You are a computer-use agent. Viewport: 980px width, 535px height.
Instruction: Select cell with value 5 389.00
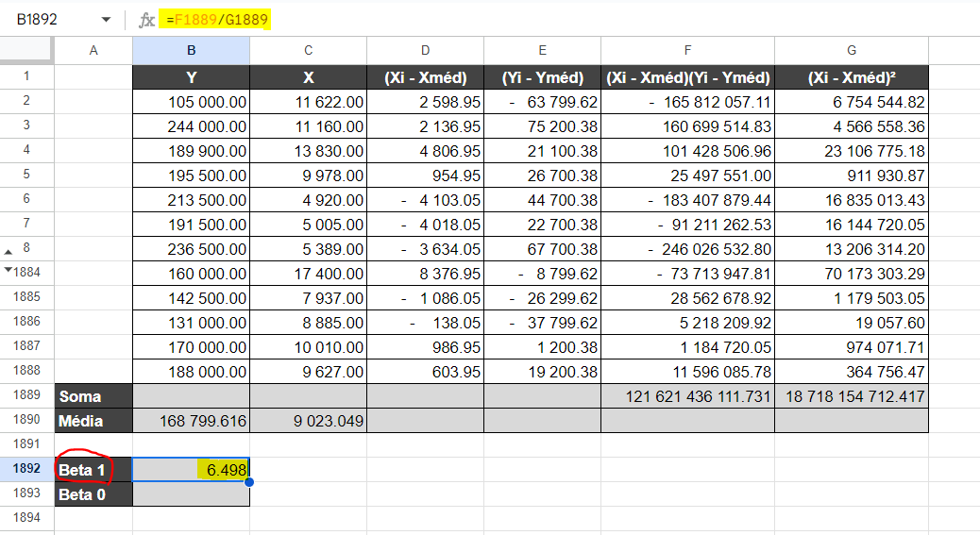[x=308, y=249]
